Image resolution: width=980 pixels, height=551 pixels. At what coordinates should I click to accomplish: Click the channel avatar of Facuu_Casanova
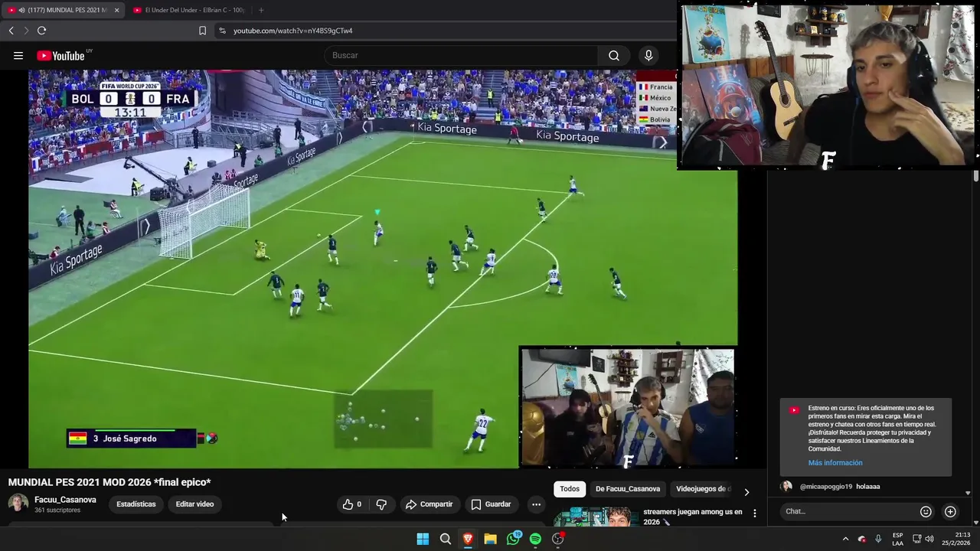pyautogui.click(x=18, y=504)
